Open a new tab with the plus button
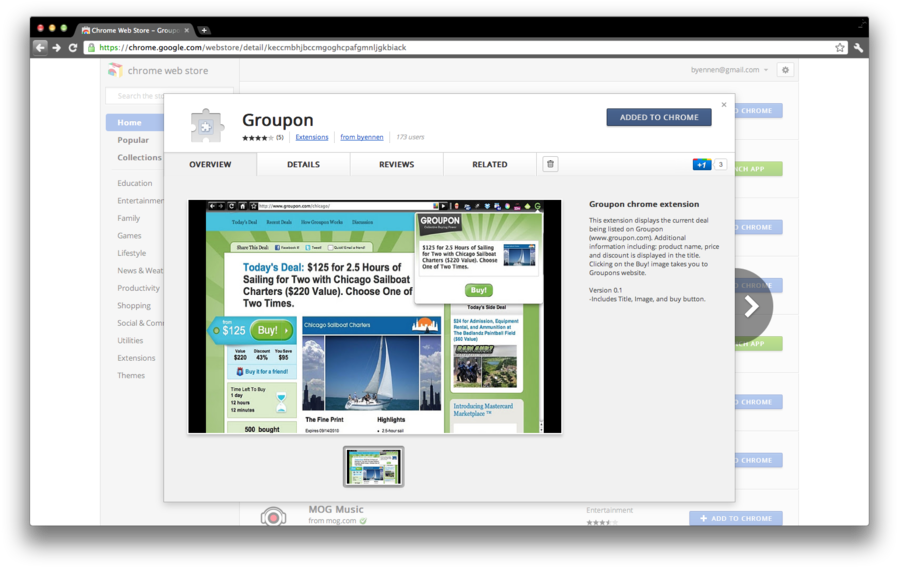 pos(204,30)
